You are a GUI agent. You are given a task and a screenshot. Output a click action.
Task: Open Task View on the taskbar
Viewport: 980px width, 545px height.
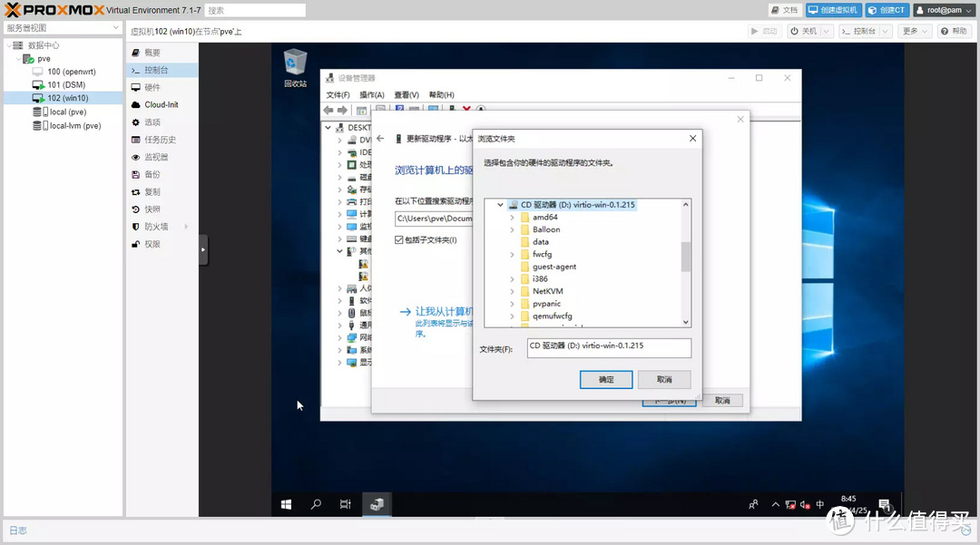point(346,504)
